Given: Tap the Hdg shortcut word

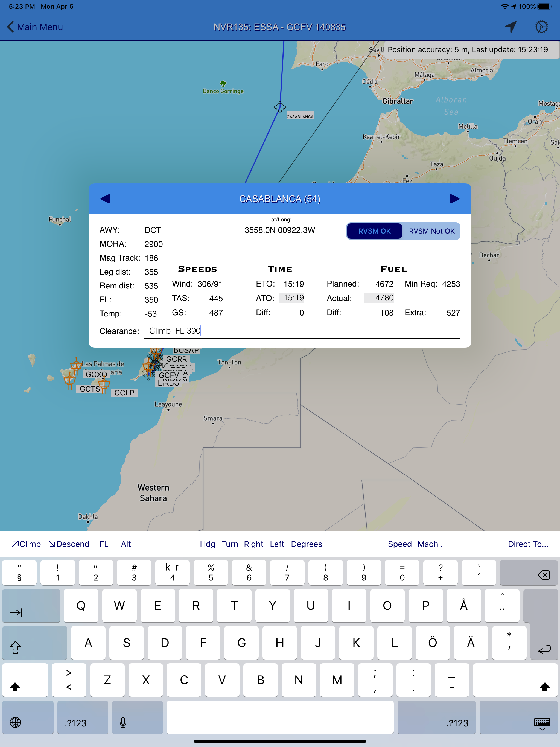Looking at the screenshot, I should point(207,544).
